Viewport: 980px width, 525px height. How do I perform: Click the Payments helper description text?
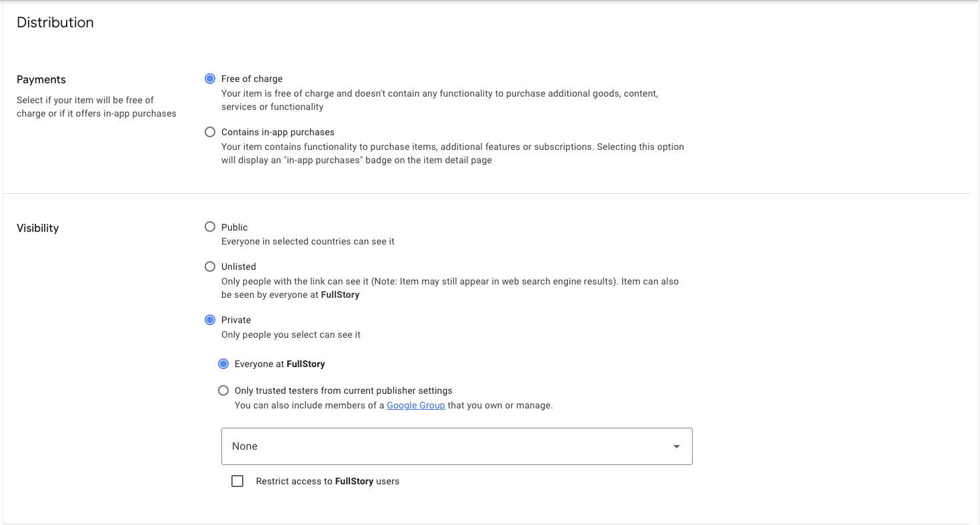[x=96, y=107]
